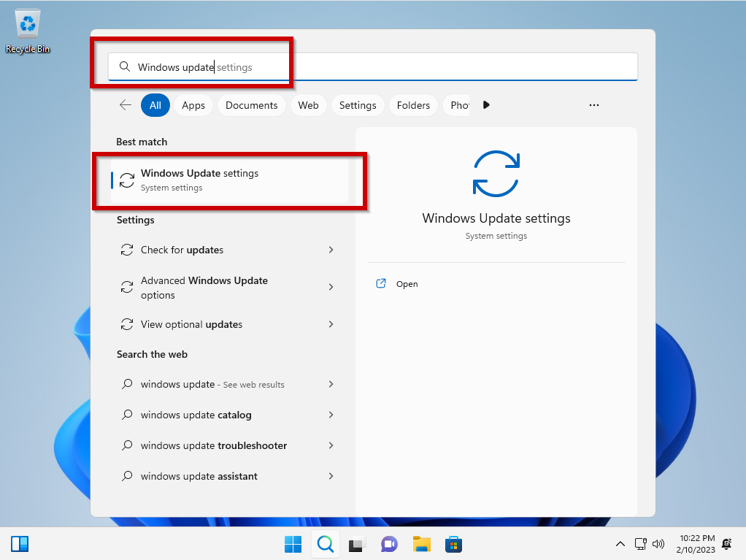Click the taskbar Search icon
The width and height of the screenshot is (746, 560).
click(x=326, y=544)
